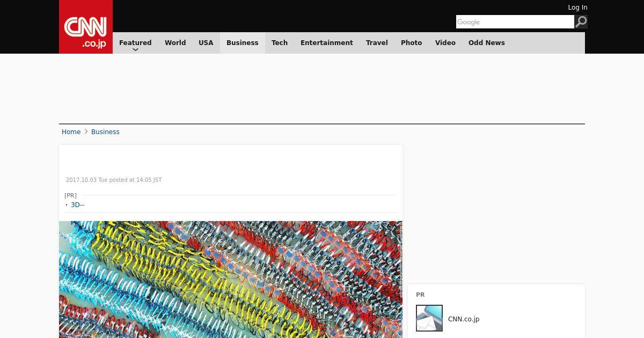This screenshot has height=338, width=644.
Task: Click the CNN.co.jp logo
Action: point(86,27)
